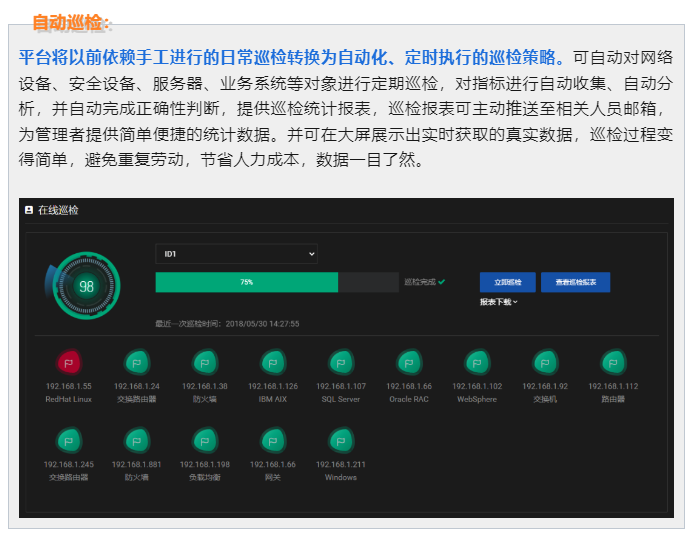Click the 查看巡检报表 button
This screenshot has width=697, height=544.
[x=575, y=282]
